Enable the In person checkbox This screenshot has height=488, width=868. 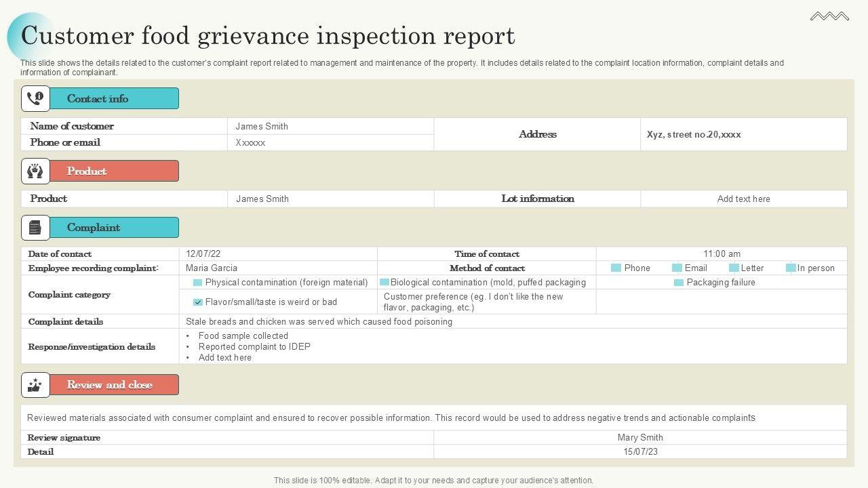[x=791, y=268]
